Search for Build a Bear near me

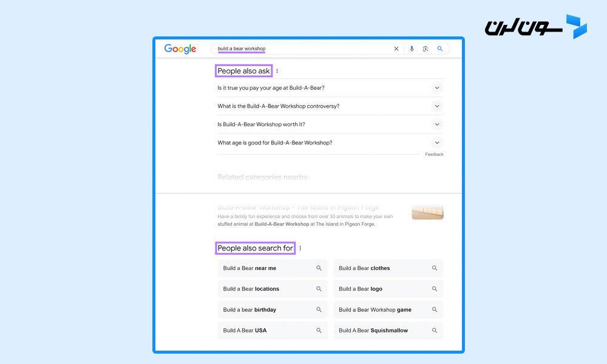273,268
